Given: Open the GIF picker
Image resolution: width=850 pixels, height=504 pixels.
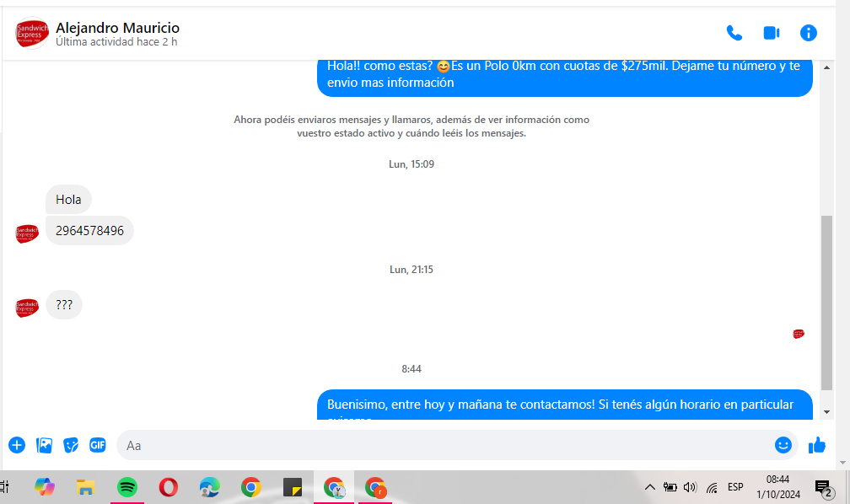Looking at the screenshot, I should point(98,445).
